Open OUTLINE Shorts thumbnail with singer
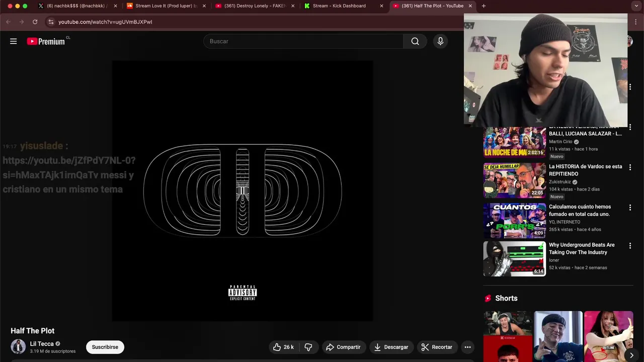This screenshot has width=644, height=362. [608, 336]
